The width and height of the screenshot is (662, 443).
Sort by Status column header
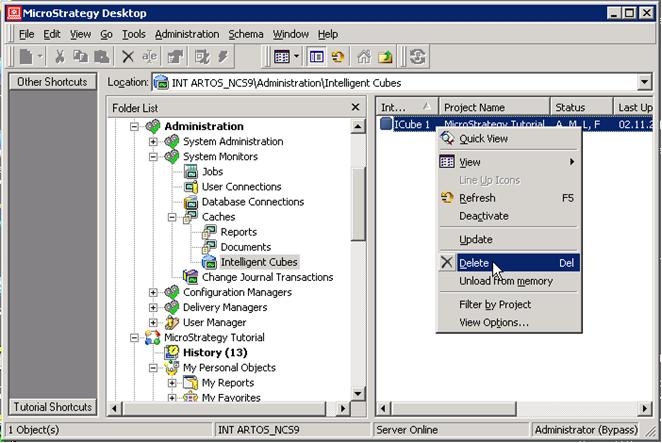coord(581,107)
